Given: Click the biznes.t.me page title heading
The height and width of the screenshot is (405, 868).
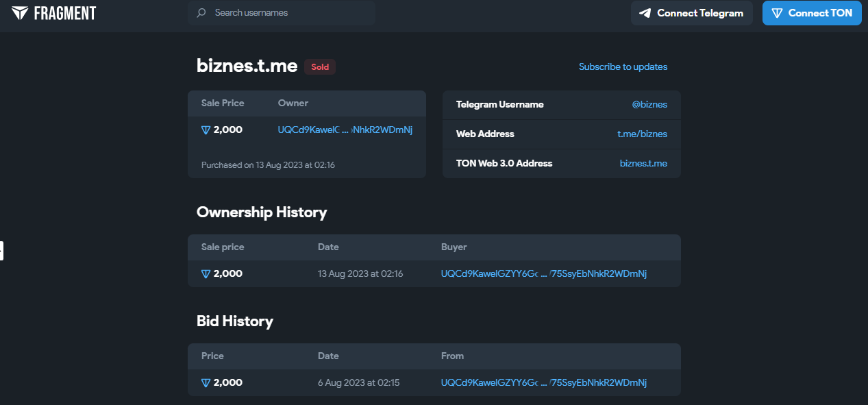Looking at the screenshot, I should point(247,66).
